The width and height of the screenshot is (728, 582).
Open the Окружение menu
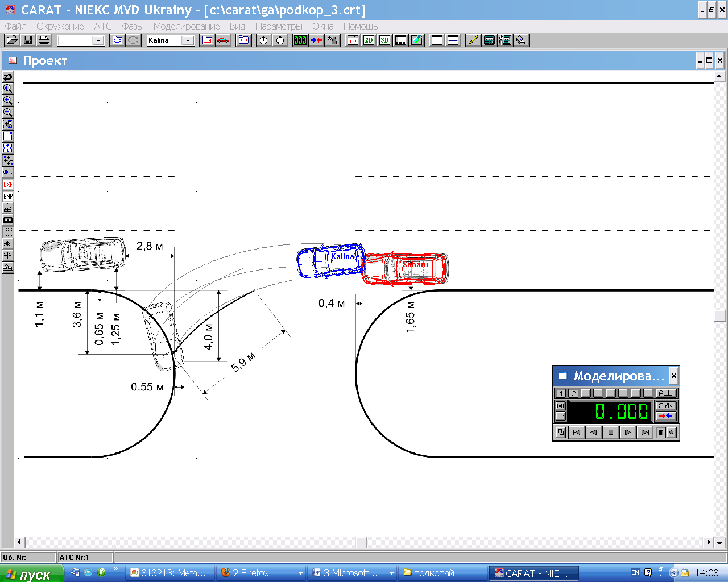coord(60,26)
